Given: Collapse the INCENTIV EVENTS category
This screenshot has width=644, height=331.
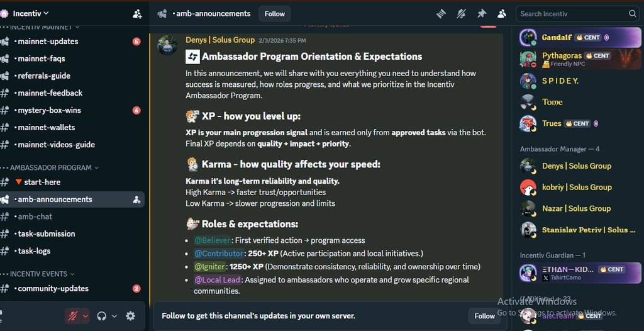Looking at the screenshot, I should [42, 274].
